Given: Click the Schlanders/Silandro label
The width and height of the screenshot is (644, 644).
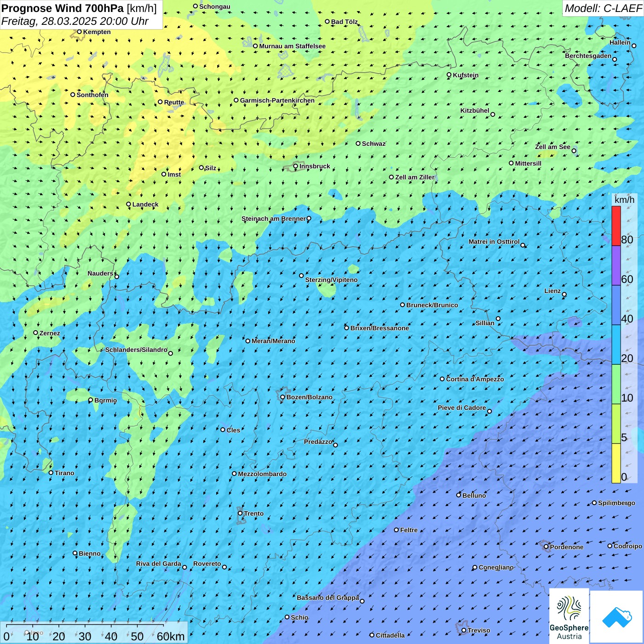Looking at the screenshot, I should click(136, 350).
